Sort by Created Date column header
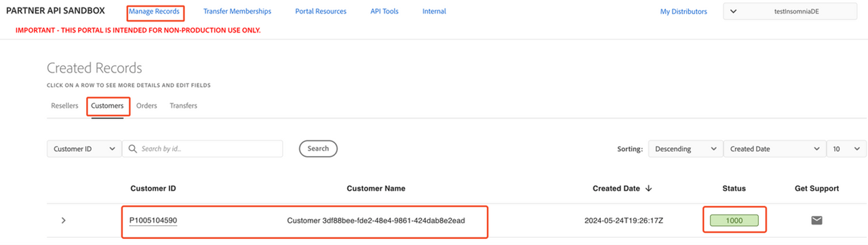Image resolution: width=868 pixels, height=245 pixels. coord(622,188)
